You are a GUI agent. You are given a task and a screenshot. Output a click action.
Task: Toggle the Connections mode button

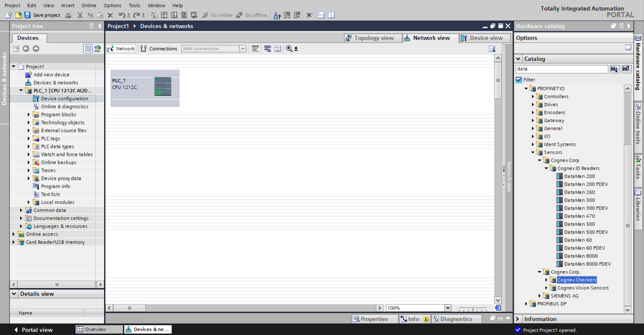pos(159,49)
